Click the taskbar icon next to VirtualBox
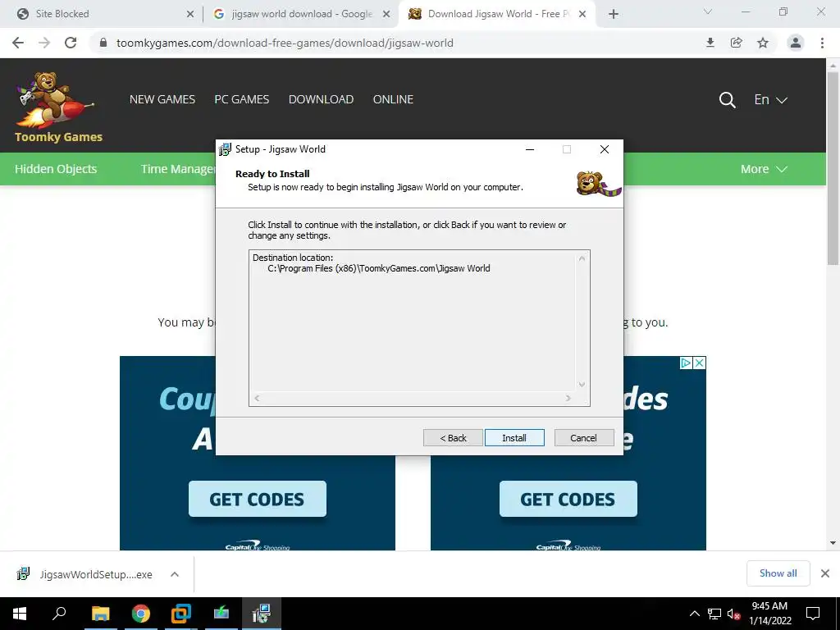Viewport: 840px width, 630px height. pyautogui.click(x=221, y=614)
